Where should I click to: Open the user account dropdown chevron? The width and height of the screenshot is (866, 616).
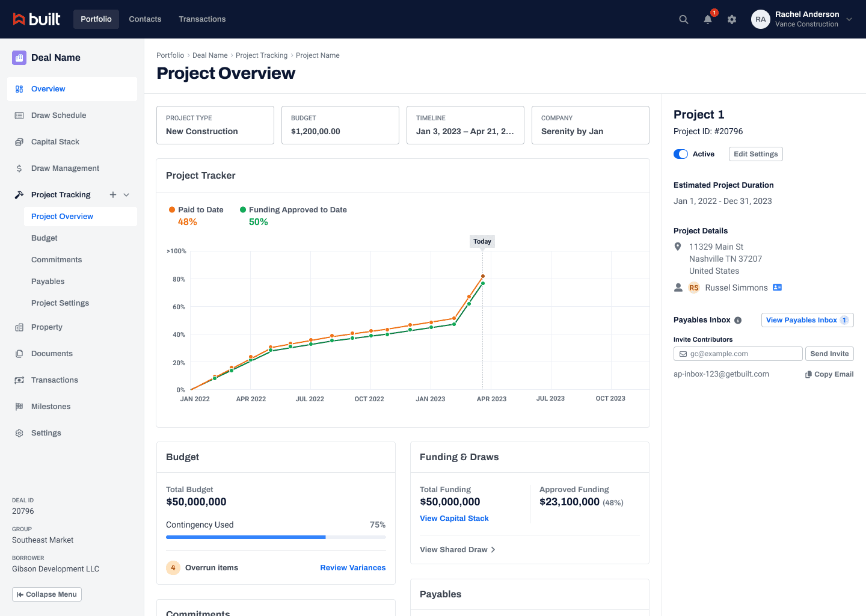click(x=849, y=19)
